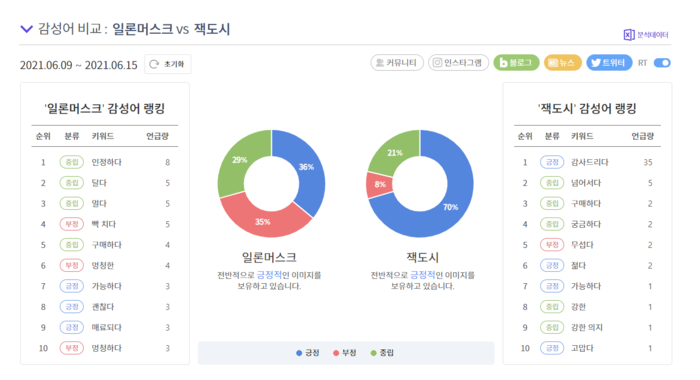Click the blue positive legend dot
This screenshot has width=700, height=380.
[x=299, y=353]
